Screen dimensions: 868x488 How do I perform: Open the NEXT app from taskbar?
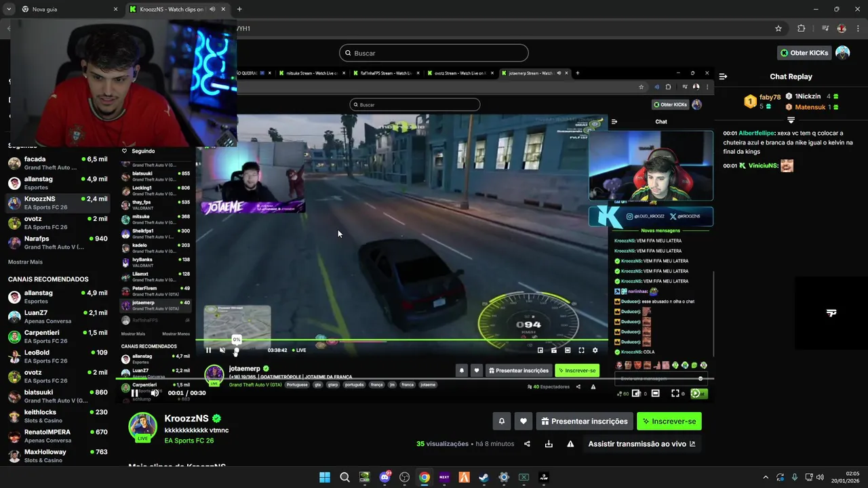point(444,477)
